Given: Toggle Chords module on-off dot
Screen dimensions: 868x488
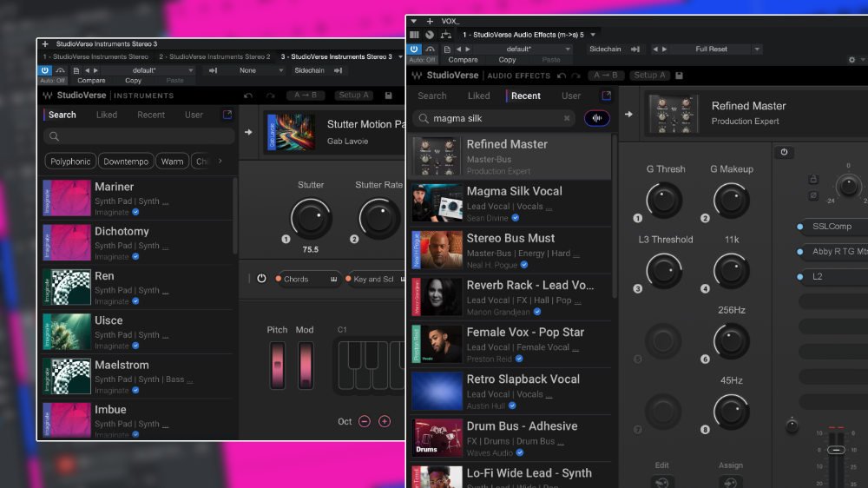Looking at the screenshot, I should coord(279,279).
